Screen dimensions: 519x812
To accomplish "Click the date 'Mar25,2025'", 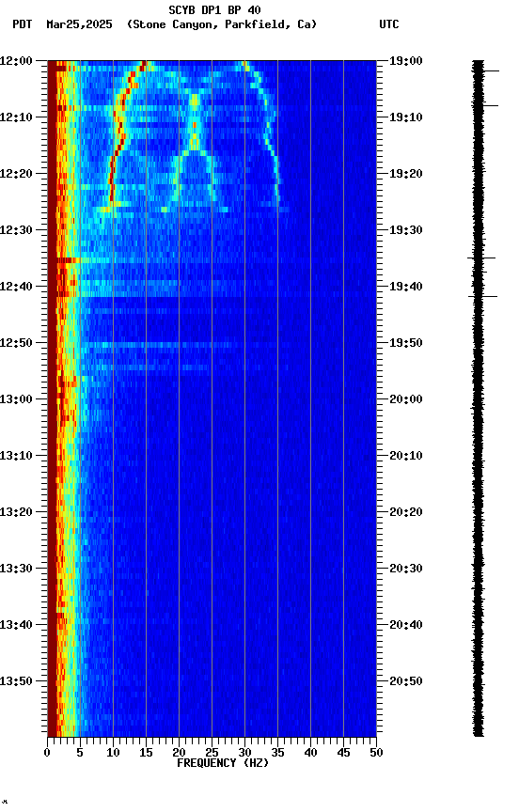I will click(79, 24).
